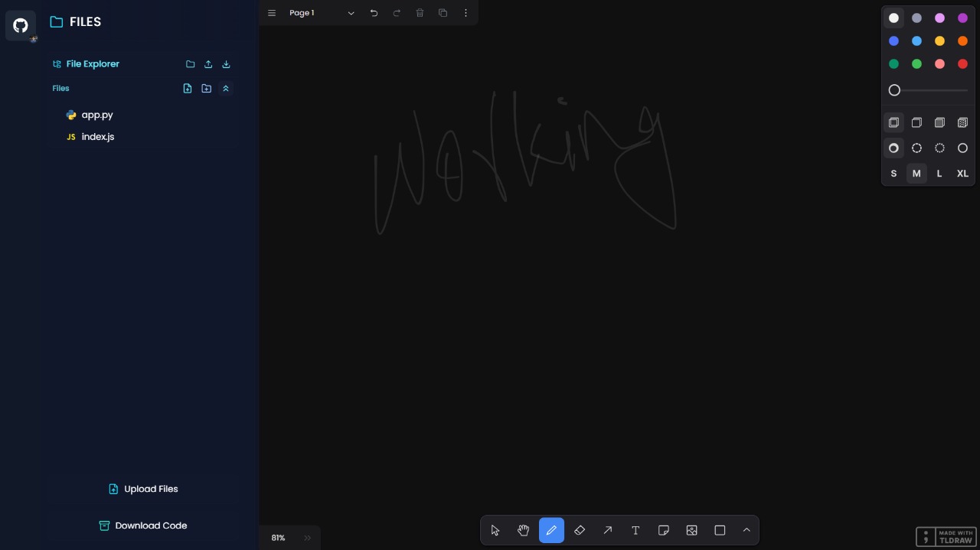980x550 pixels.
Task: Choose the draw dash style
Action: pyautogui.click(x=893, y=148)
